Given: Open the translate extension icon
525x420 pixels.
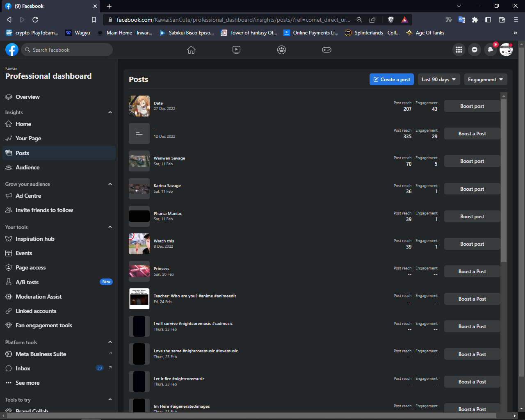Looking at the screenshot, I should coord(462,20).
